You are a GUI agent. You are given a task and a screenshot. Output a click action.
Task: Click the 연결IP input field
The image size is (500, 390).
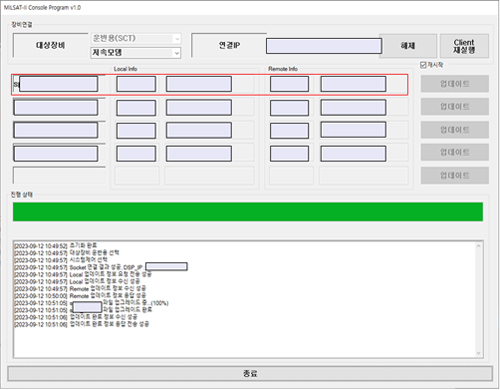324,46
